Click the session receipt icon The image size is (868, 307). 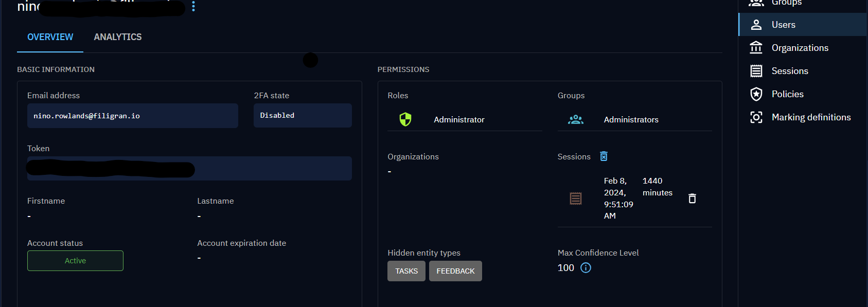[575, 198]
